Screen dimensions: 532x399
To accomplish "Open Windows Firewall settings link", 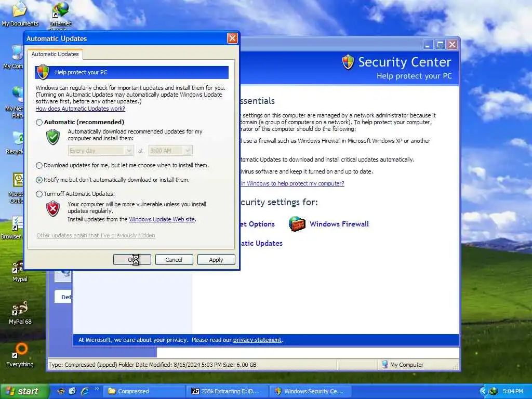I will [339, 224].
